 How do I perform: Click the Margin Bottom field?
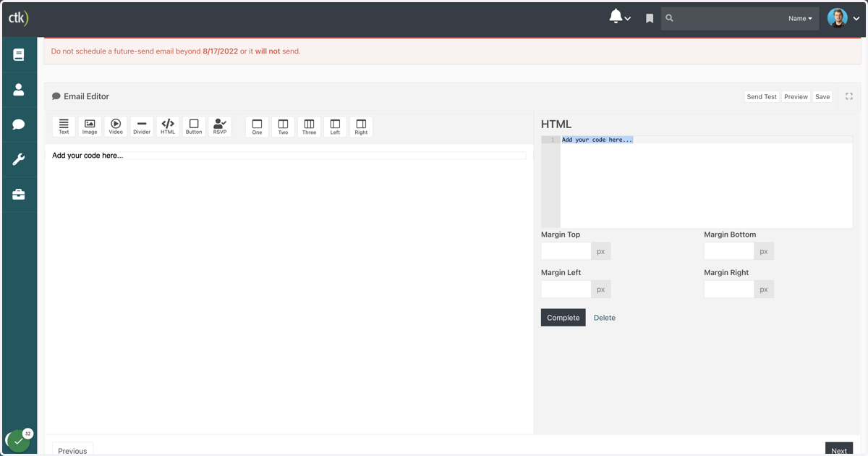tap(729, 251)
